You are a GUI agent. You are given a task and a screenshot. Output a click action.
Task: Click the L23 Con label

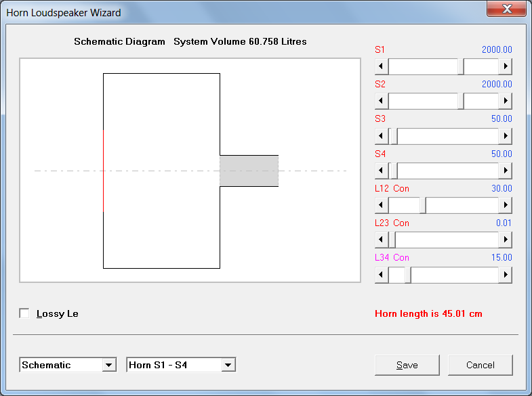pos(392,223)
